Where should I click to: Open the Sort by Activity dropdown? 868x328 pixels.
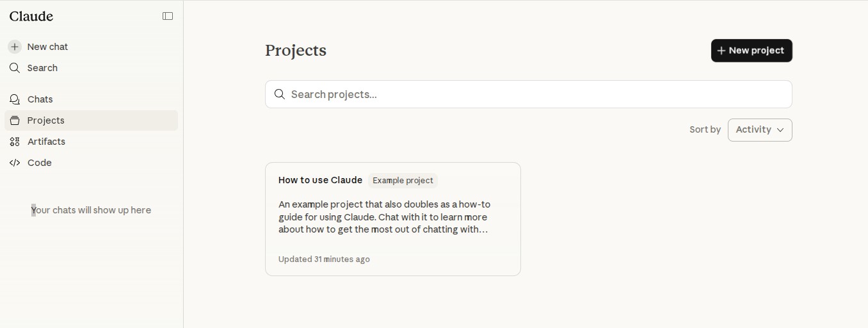click(759, 130)
